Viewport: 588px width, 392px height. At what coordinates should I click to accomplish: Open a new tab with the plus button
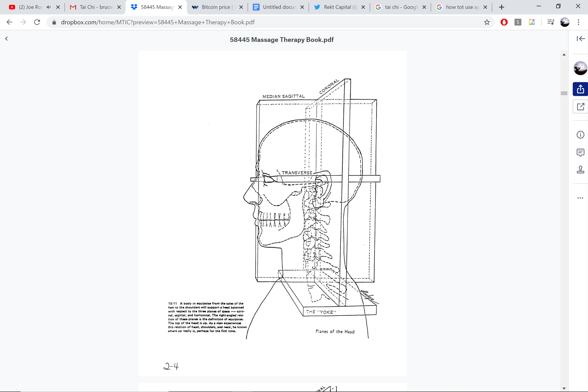pos(502,7)
